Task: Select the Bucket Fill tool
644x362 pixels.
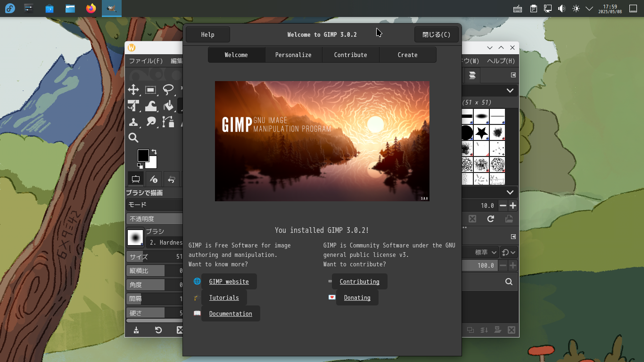Action: click(x=168, y=106)
